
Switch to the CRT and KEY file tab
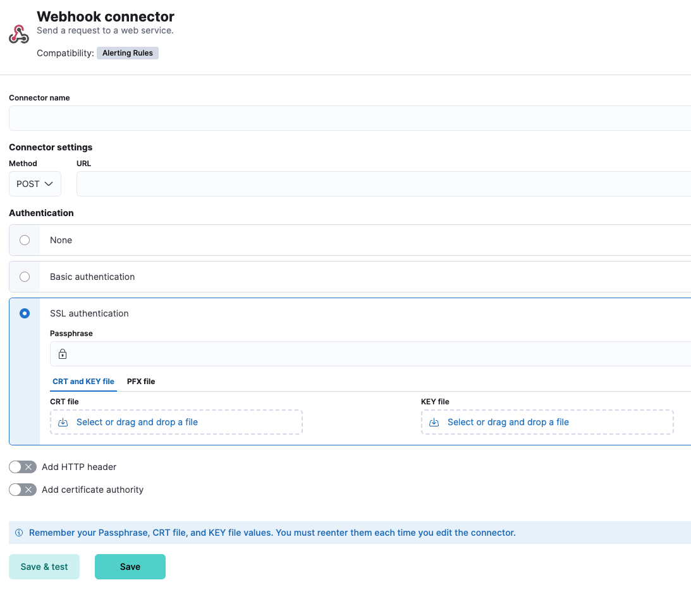click(83, 382)
